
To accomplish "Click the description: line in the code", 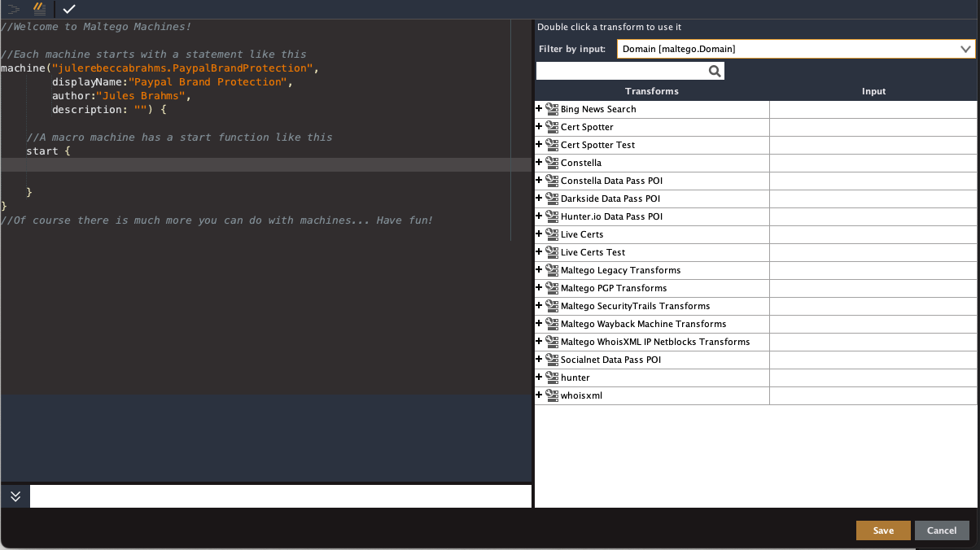I will click(x=108, y=110).
